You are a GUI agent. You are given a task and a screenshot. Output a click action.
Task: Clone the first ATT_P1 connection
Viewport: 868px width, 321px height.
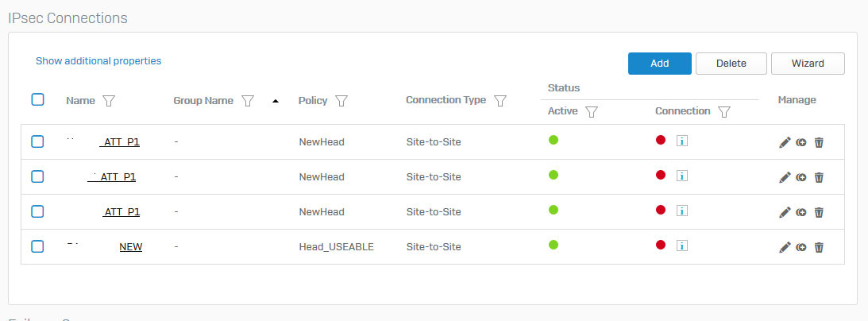pyautogui.click(x=801, y=143)
